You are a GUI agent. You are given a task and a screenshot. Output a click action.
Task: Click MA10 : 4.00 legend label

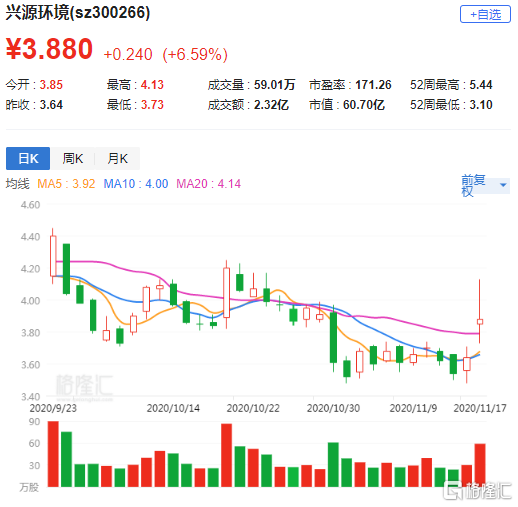tap(136, 184)
